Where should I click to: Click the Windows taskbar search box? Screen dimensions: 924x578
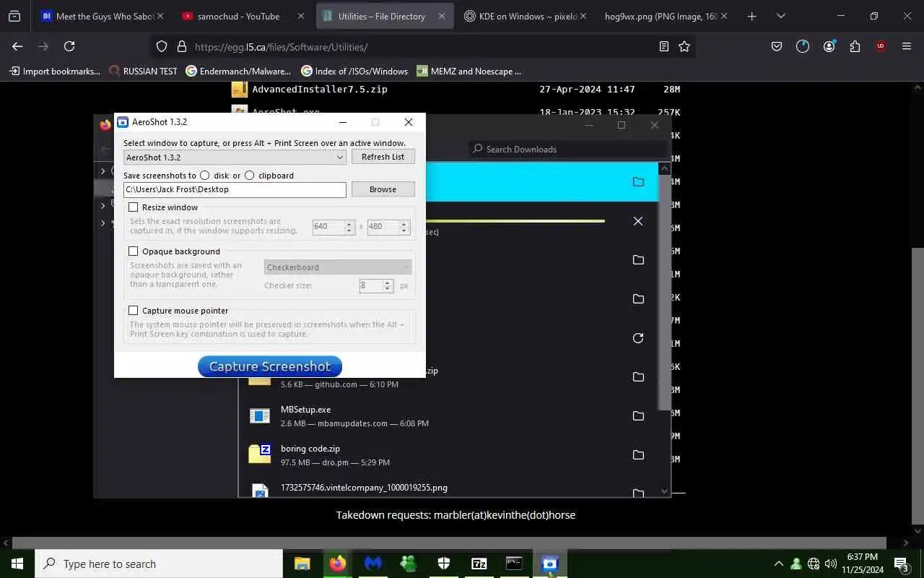coord(159,564)
